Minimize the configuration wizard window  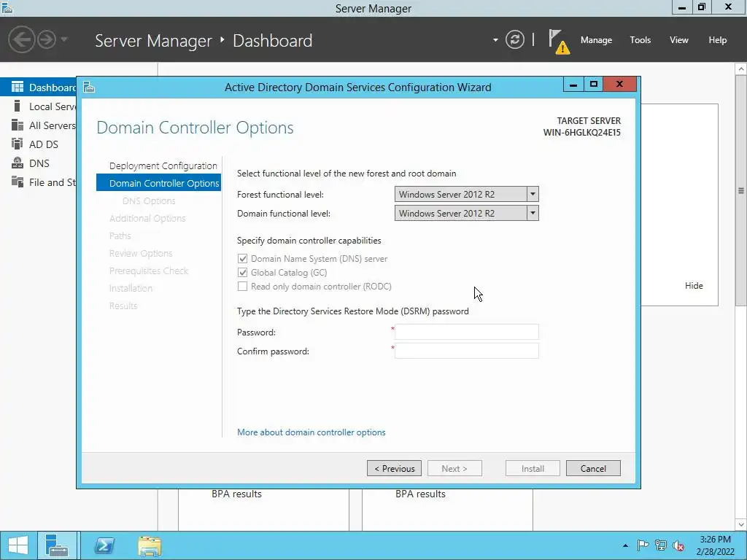(573, 85)
